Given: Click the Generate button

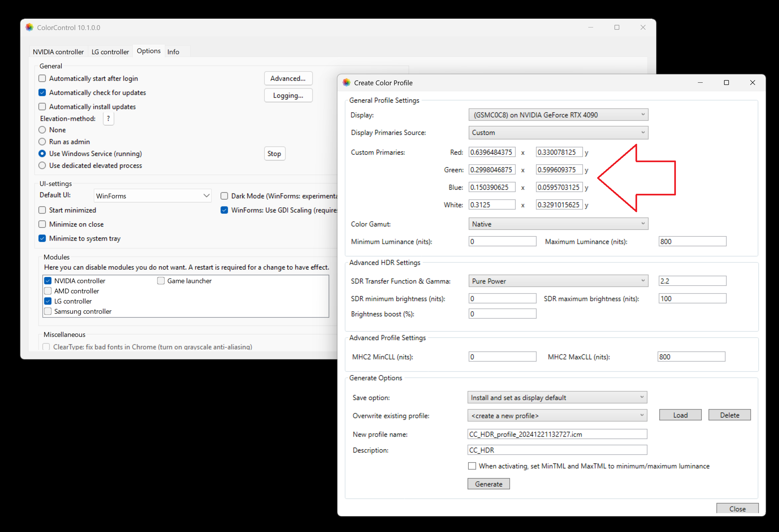Looking at the screenshot, I should click(x=488, y=484).
